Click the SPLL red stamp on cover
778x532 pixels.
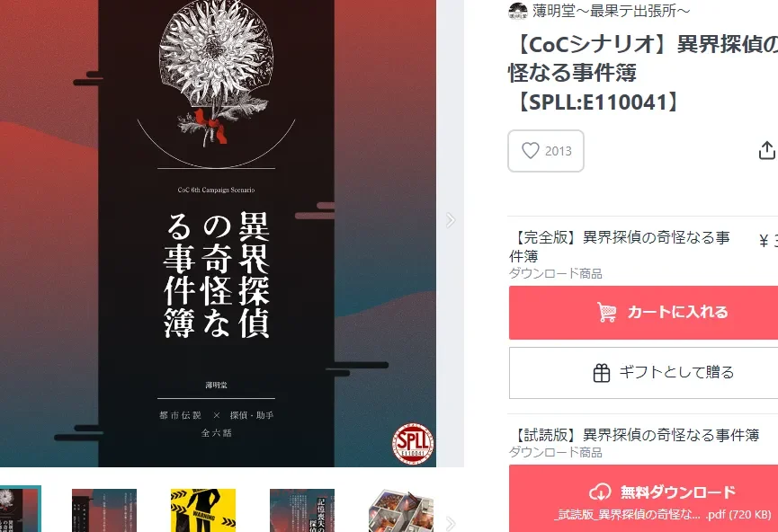(x=413, y=444)
